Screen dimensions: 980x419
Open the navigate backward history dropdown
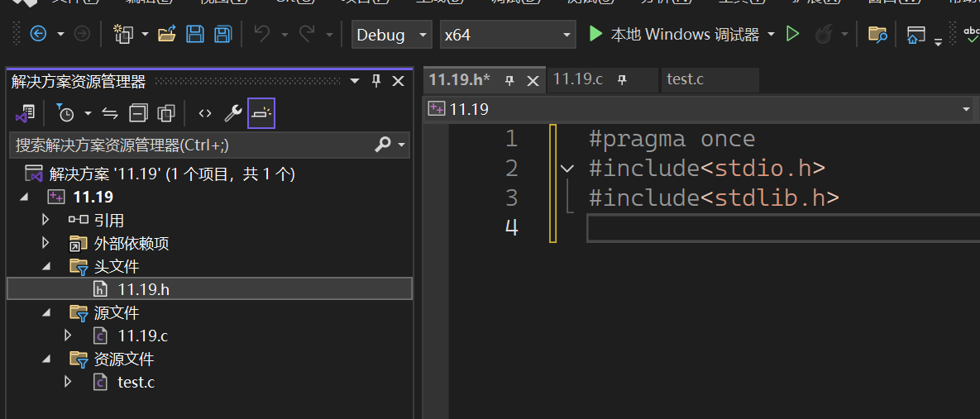(60, 35)
